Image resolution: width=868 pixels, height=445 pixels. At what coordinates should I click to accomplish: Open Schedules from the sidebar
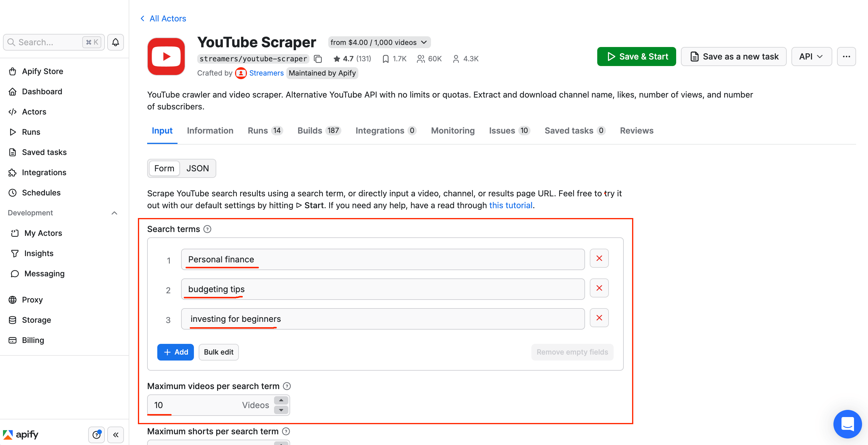click(x=41, y=192)
